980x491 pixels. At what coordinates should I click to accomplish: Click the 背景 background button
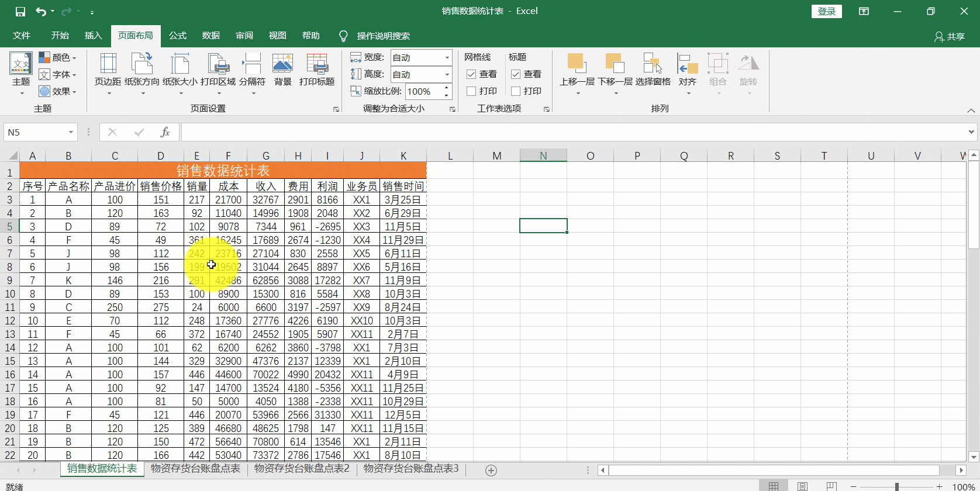click(x=283, y=70)
